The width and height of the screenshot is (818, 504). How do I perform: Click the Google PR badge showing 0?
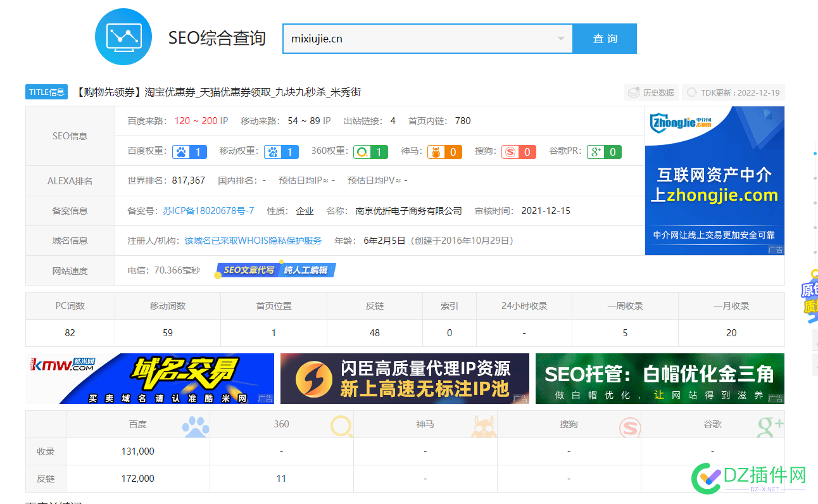pyautogui.click(x=604, y=152)
